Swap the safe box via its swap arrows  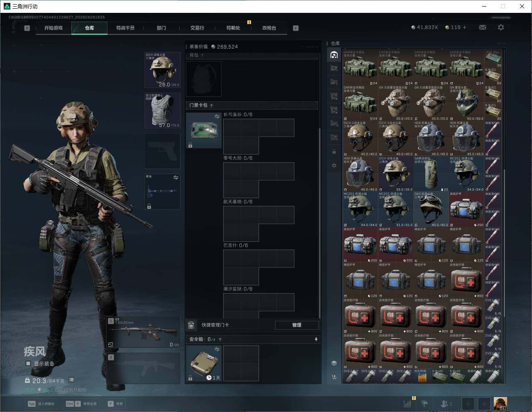point(217,349)
